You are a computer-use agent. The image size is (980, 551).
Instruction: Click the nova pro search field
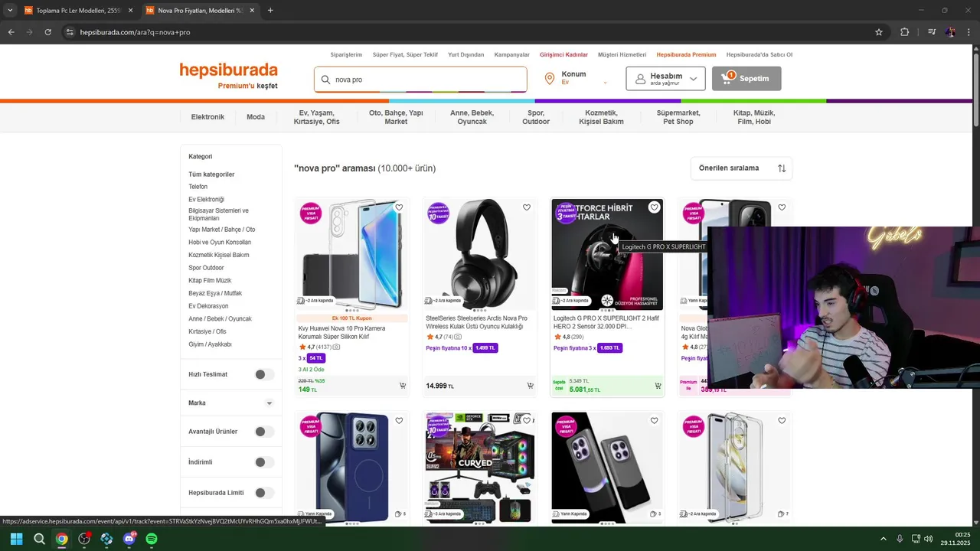point(420,80)
